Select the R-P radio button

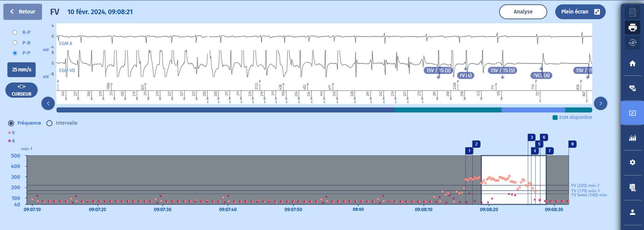(15, 32)
